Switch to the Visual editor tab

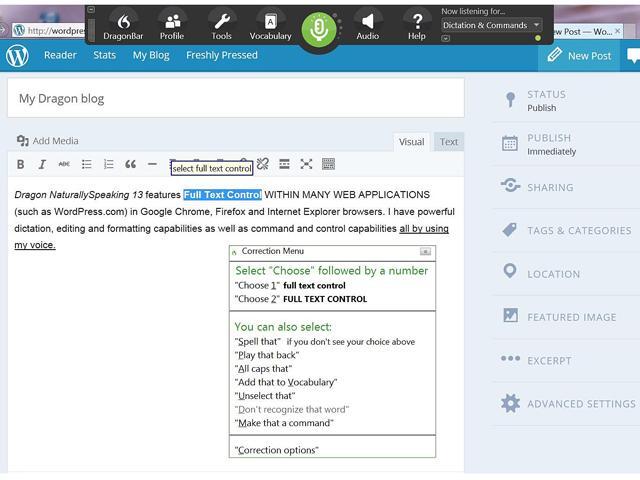(x=411, y=142)
